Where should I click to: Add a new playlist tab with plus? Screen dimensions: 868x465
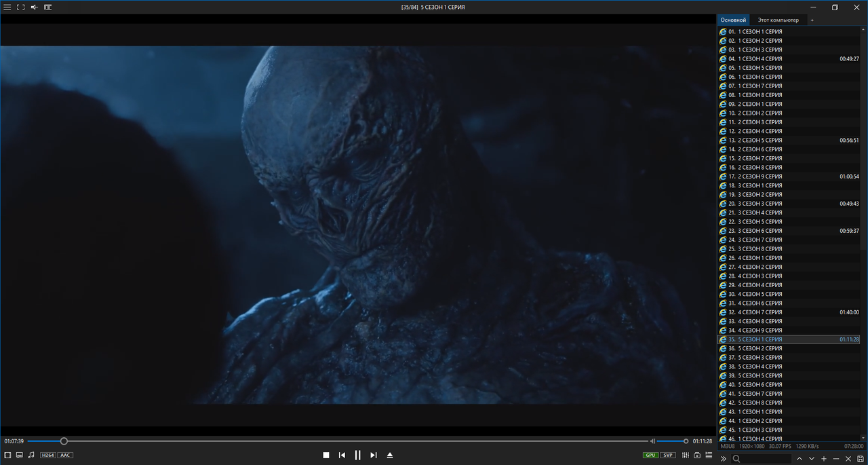tap(812, 20)
